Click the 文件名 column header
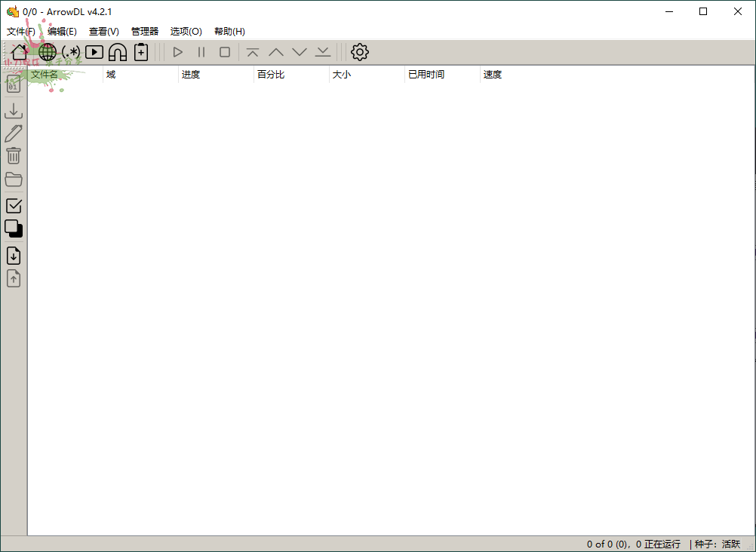 (45, 75)
